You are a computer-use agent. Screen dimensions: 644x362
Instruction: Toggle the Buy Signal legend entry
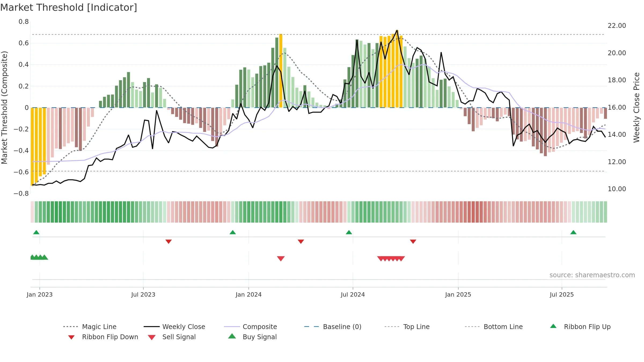click(252, 337)
